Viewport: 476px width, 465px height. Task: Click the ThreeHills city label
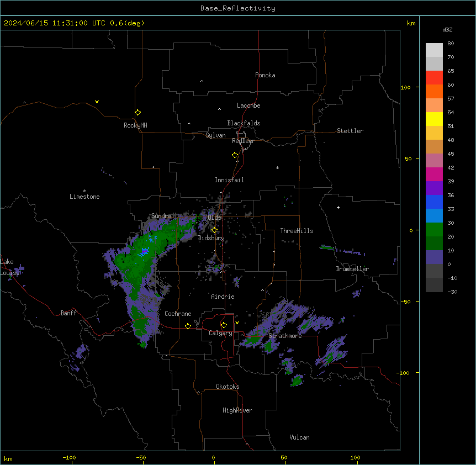tap(297, 231)
